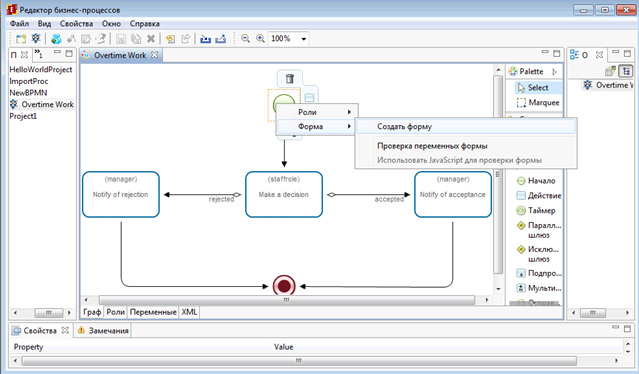The height and width of the screenshot is (374, 639).
Task: Open the Файл menu
Action: click(19, 24)
